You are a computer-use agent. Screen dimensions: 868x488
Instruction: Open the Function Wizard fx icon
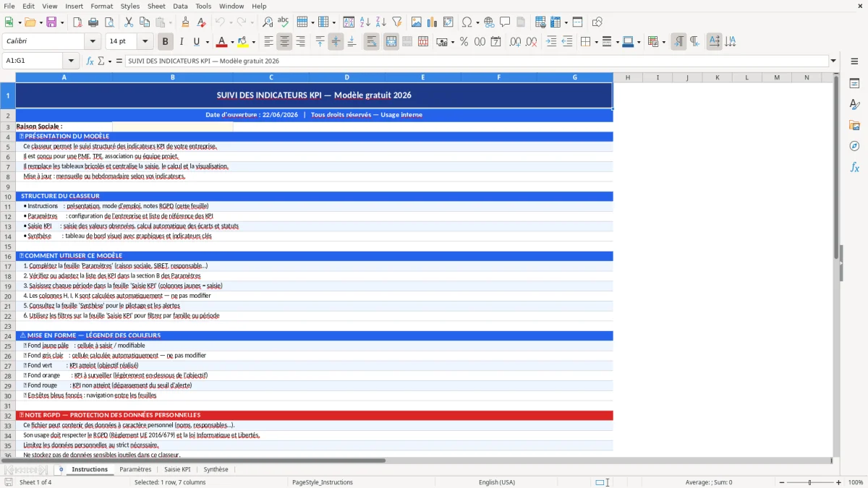90,61
